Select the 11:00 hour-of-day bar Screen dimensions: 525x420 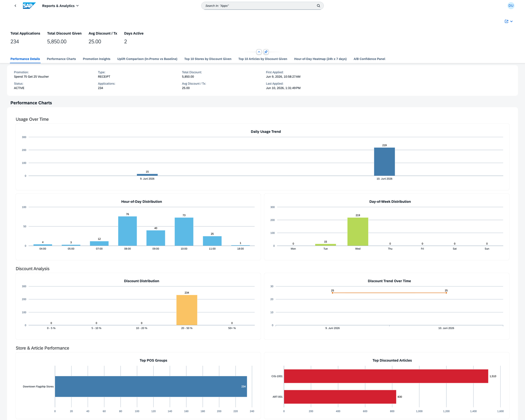(212, 241)
